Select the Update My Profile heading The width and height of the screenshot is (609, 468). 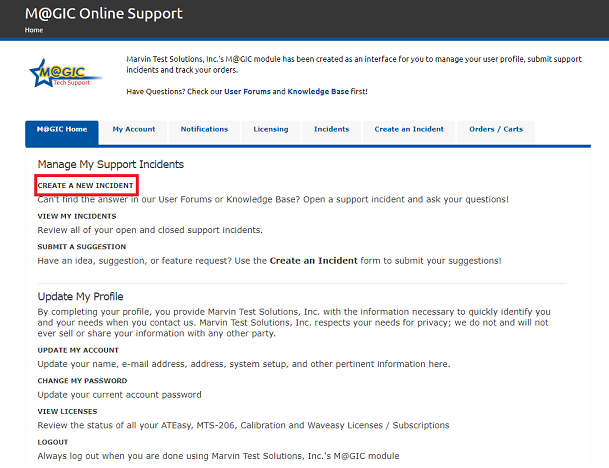click(80, 297)
